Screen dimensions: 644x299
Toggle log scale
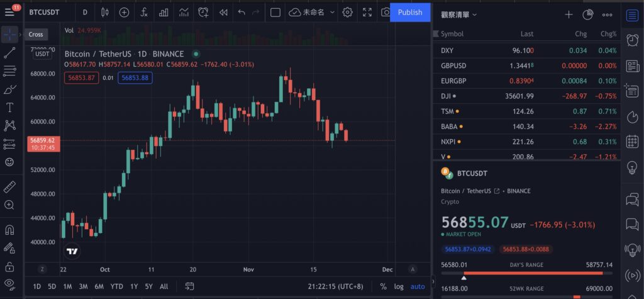point(398,286)
